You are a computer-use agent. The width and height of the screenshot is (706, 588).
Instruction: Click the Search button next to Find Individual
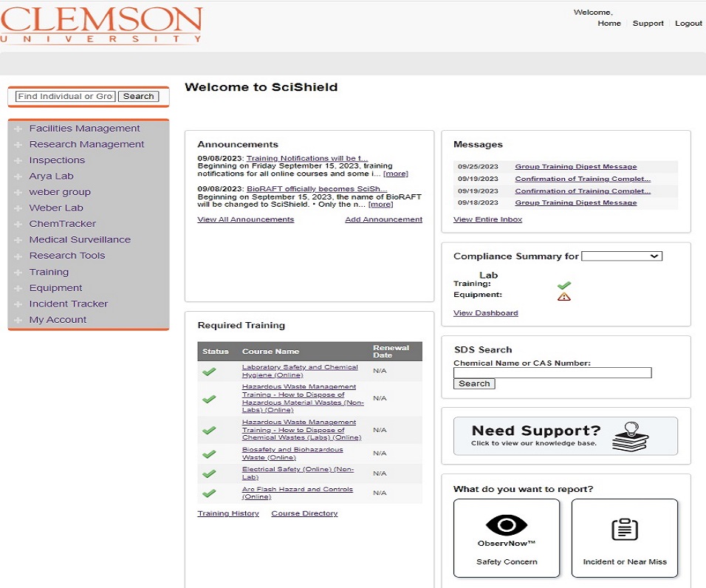click(138, 96)
